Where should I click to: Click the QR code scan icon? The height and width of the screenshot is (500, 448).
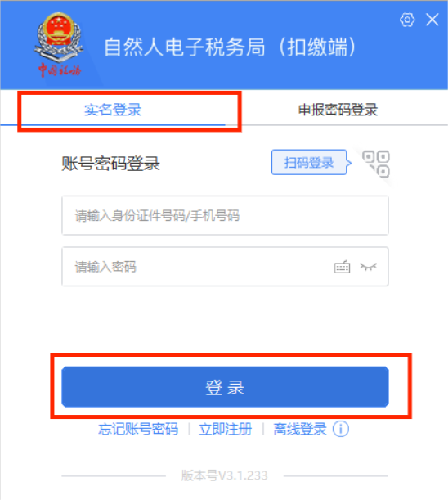(376, 164)
